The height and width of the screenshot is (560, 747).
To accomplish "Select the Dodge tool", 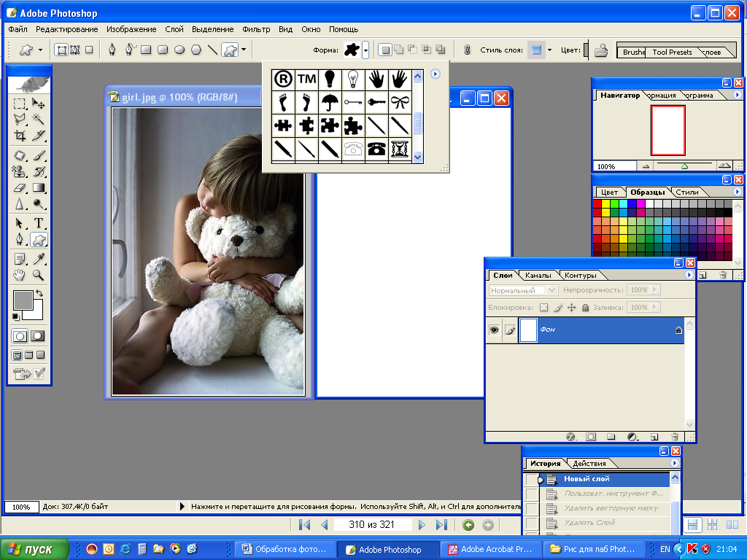I will pyautogui.click(x=38, y=204).
